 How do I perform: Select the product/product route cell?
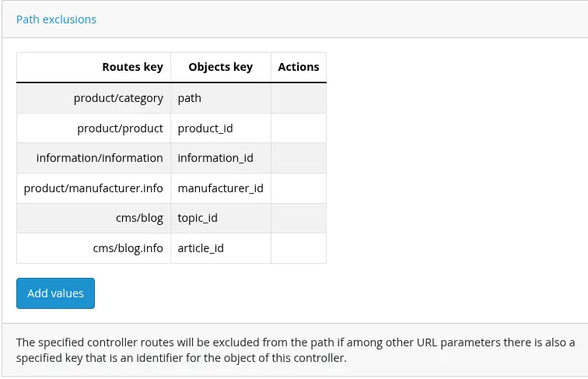[120, 128]
